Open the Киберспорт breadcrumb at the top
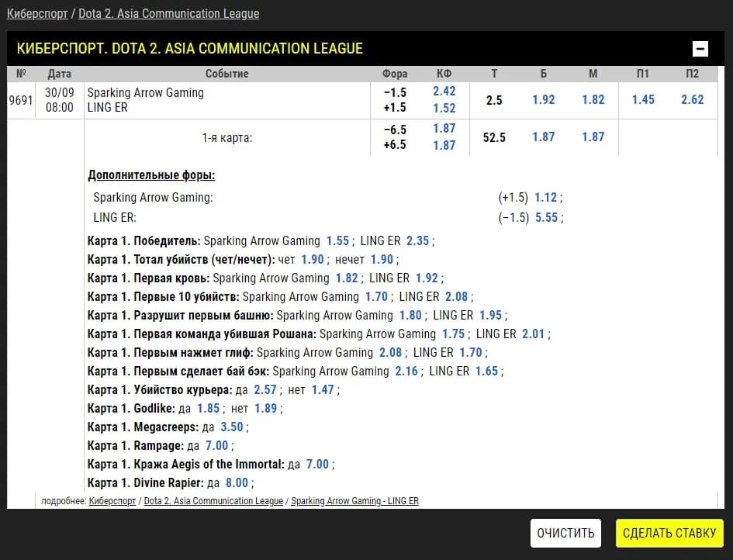This screenshot has width=733, height=560. (37, 13)
